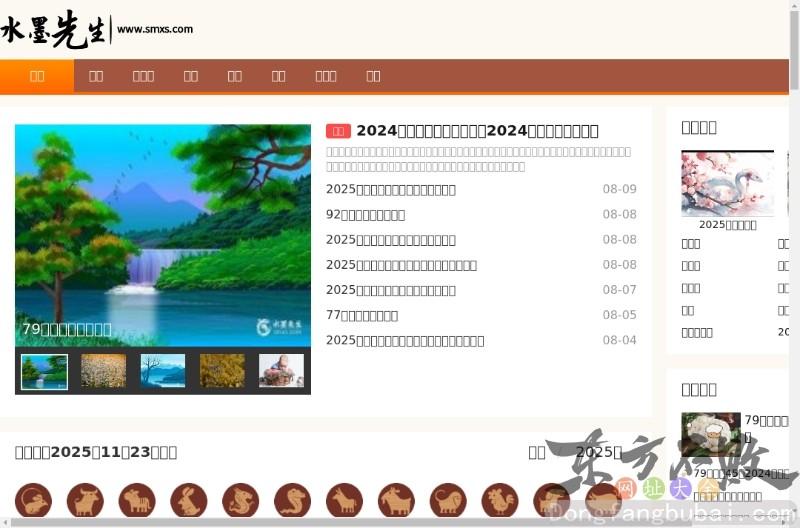Viewport: 800px width, 528px height.
Task: Select the Horse zodiac icon
Action: click(x=344, y=500)
